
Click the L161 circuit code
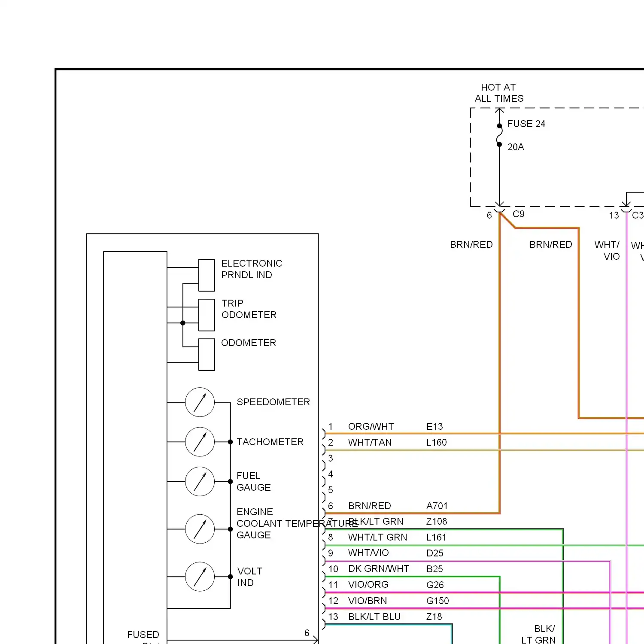coord(436,537)
